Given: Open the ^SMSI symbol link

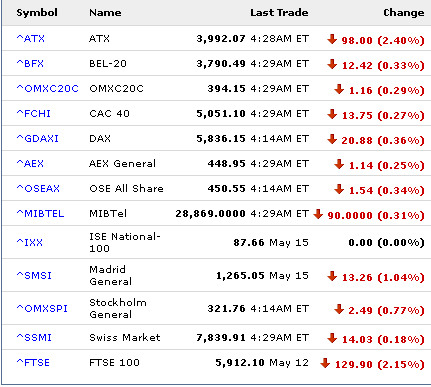Looking at the screenshot, I should pyautogui.click(x=34, y=276).
